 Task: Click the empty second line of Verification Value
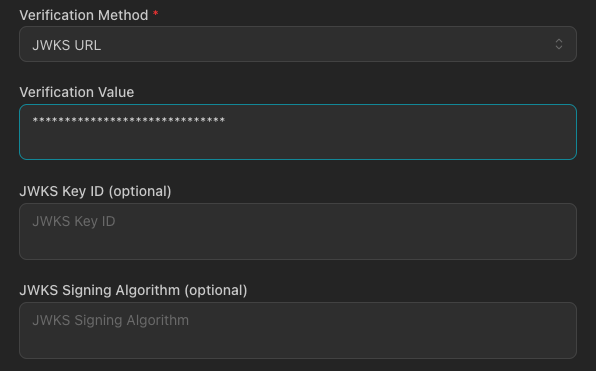click(298, 143)
